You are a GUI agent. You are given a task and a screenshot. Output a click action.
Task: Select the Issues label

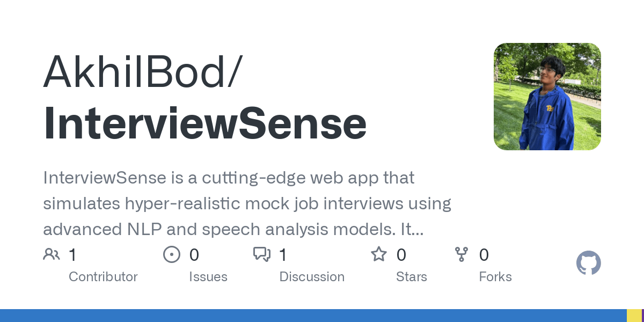[208, 277]
